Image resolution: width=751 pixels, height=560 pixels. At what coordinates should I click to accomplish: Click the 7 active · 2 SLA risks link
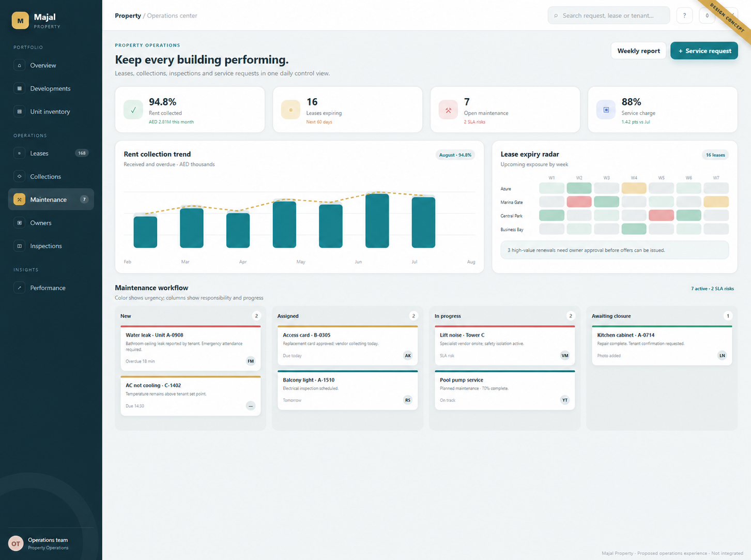(712, 289)
